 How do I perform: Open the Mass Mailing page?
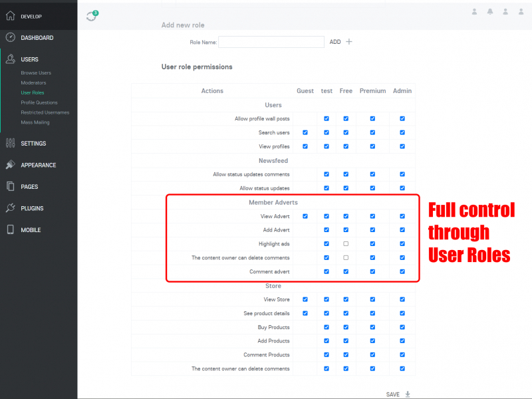(x=35, y=122)
